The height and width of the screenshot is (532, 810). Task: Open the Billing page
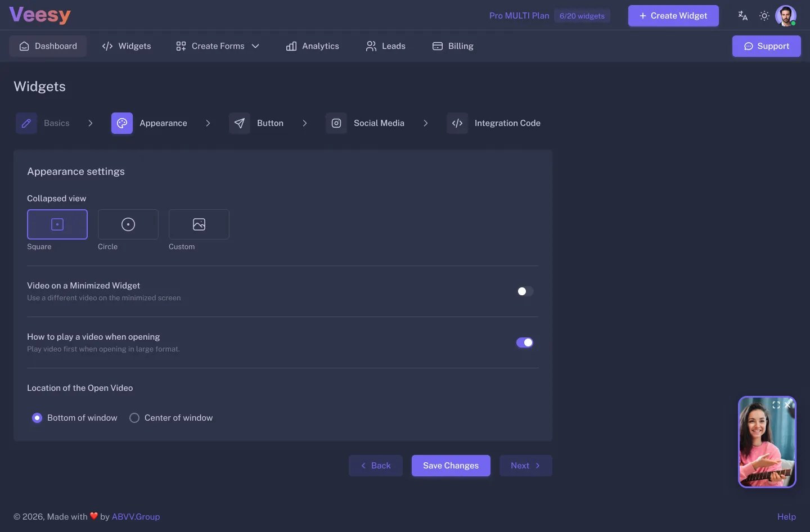(453, 46)
